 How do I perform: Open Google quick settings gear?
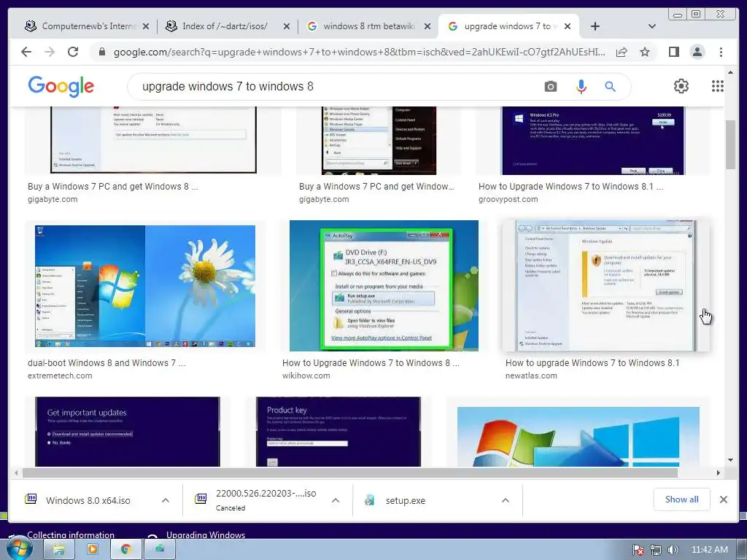point(681,86)
